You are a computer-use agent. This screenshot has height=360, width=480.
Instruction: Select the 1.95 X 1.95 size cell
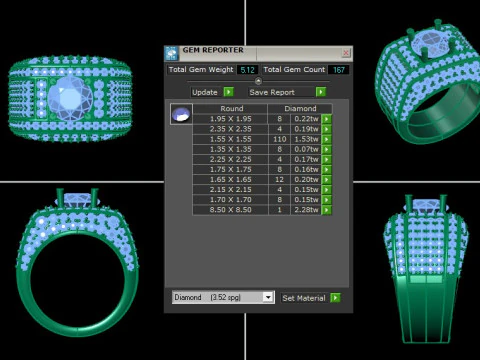pos(230,119)
